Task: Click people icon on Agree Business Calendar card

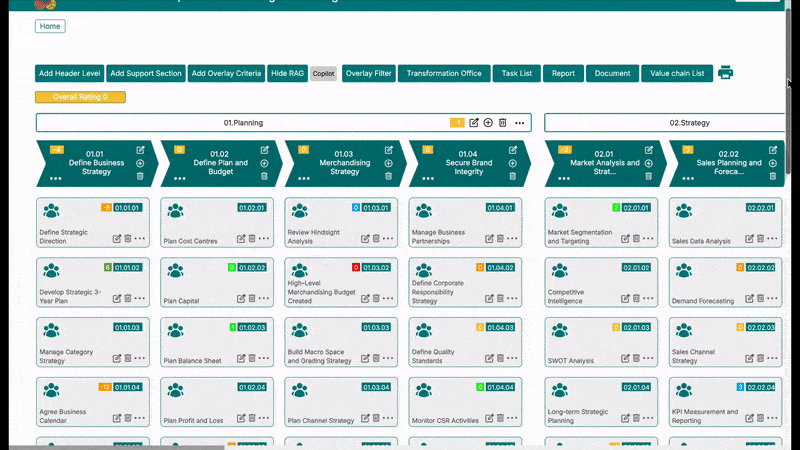Action: pyautogui.click(x=51, y=390)
